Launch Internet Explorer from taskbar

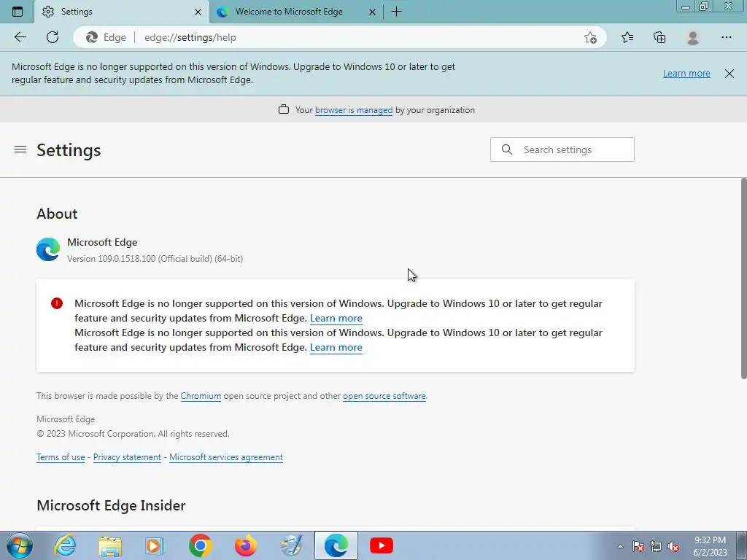65,545
